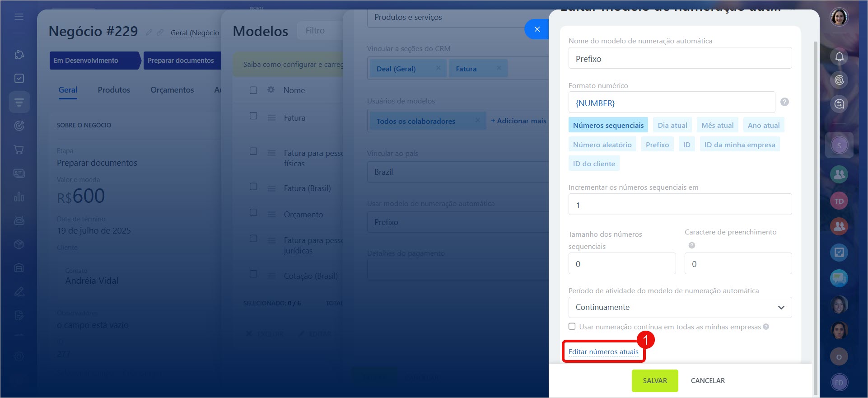Open the hamburger menu in left sidebar
The image size is (868, 398).
point(19,17)
